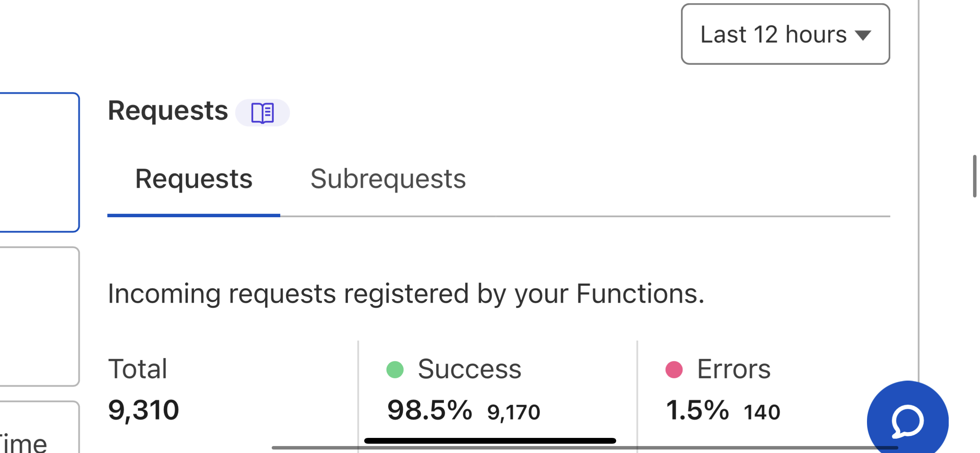Click the vertical page scrollbar

(x=974, y=176)
